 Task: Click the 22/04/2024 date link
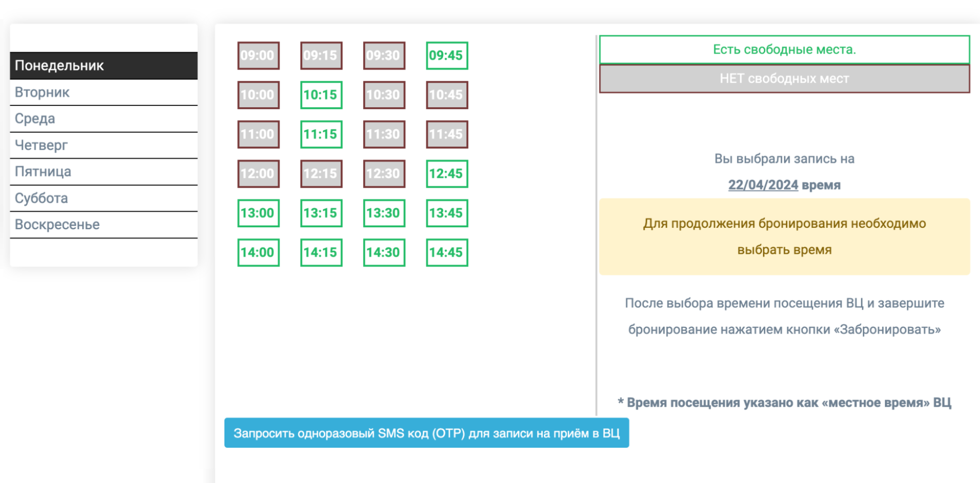click(763, 185)
